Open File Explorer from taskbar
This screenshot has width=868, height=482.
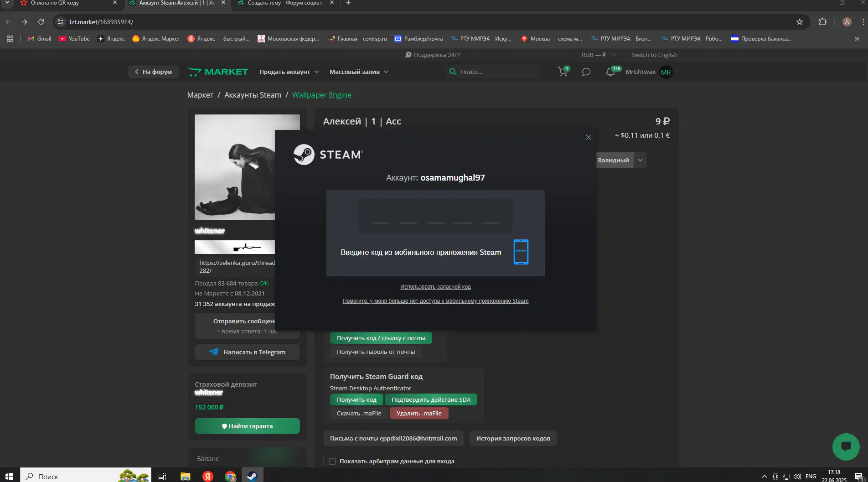pyautogui.click(x=185, y=476)
